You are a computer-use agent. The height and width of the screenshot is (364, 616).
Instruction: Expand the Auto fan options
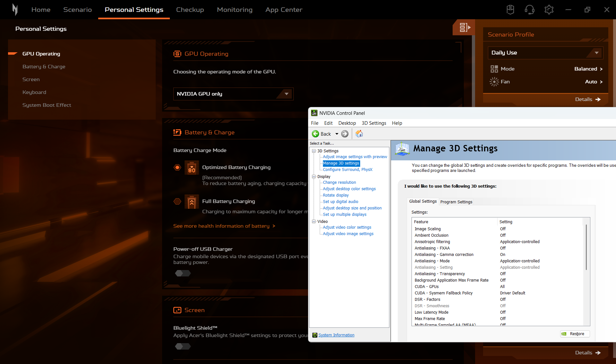click(594, 82)
